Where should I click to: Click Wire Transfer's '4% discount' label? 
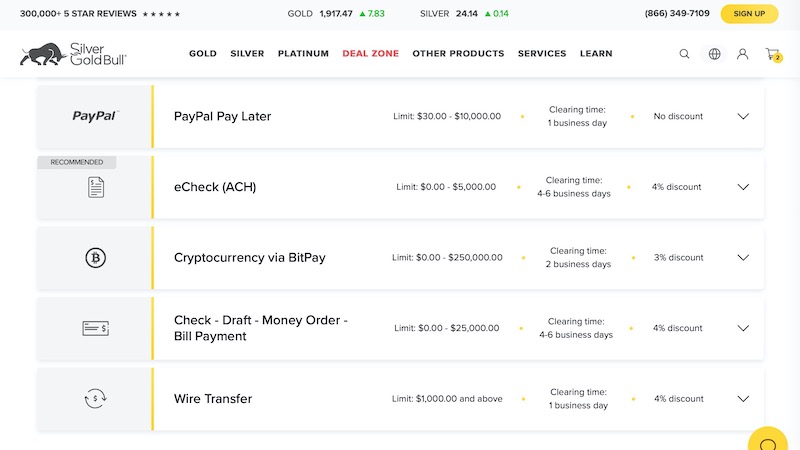pos(679,398)
